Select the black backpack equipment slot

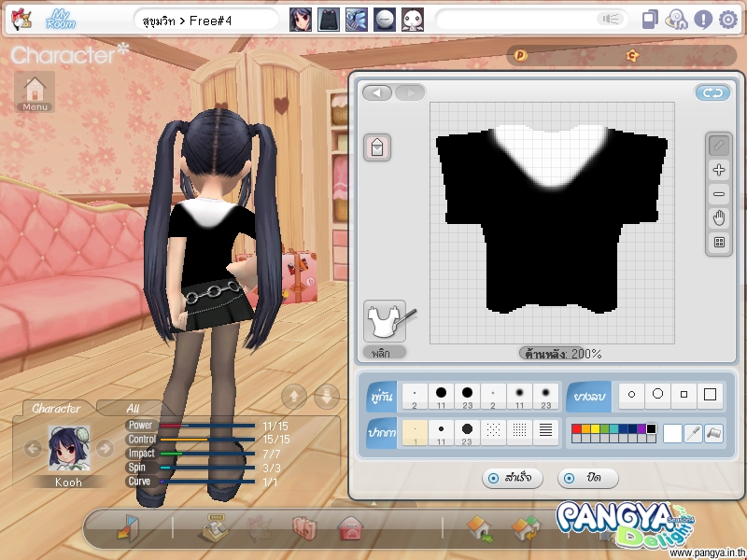coord(329,20)
